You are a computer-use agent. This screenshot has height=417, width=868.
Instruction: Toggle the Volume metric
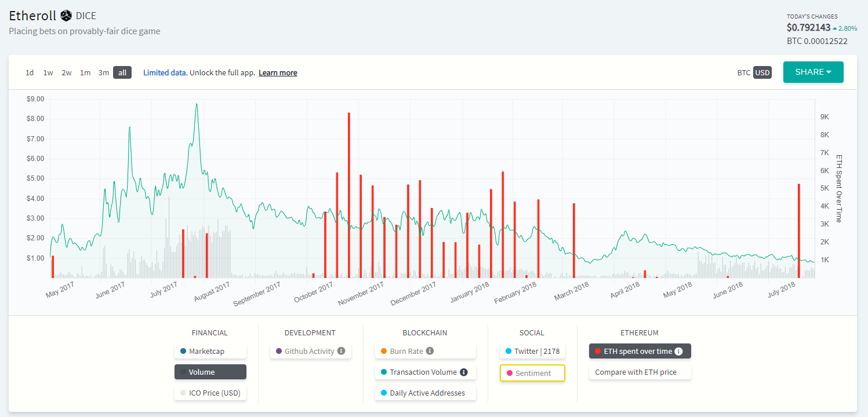pyautogui.click(x=210, y=372)
